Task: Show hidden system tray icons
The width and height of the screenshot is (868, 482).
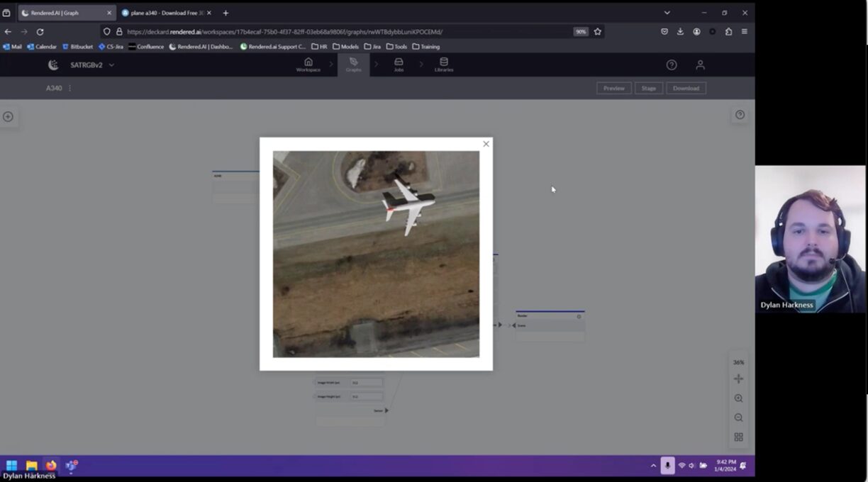Action: click(653, 466)
